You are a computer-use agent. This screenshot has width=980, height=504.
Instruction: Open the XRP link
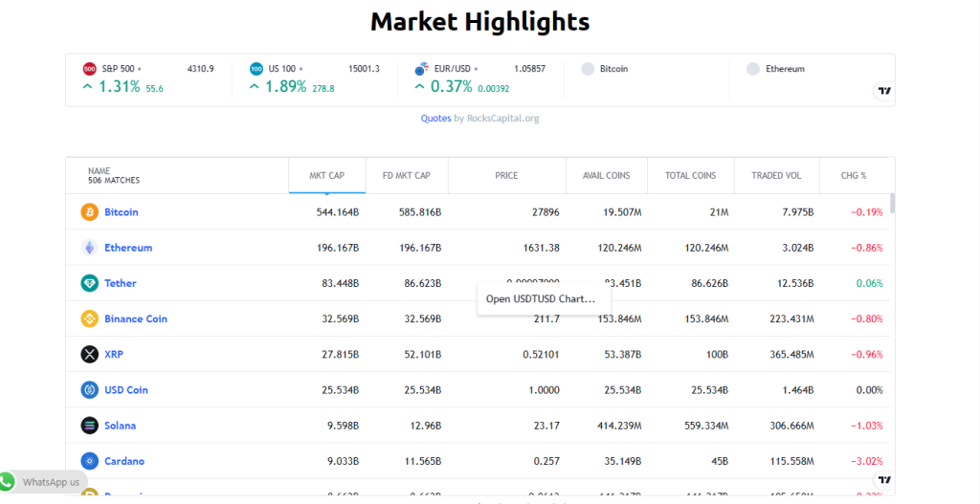coord(114,354)
